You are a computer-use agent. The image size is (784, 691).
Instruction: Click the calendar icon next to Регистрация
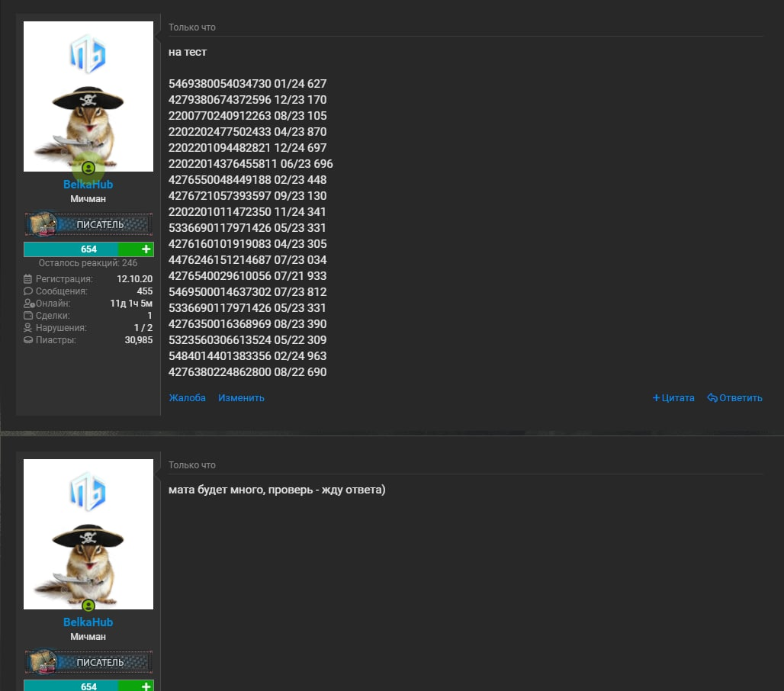(28, 279)
